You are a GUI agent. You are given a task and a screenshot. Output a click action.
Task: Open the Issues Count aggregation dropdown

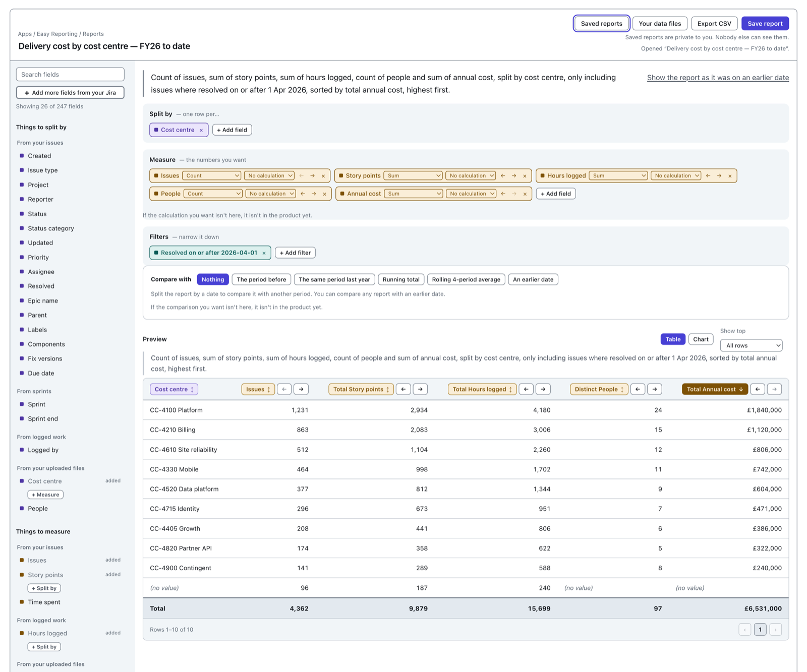[212, 176]
